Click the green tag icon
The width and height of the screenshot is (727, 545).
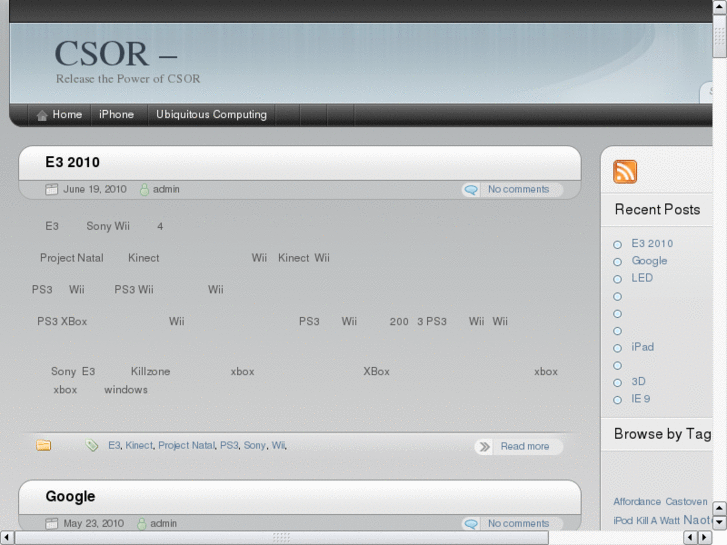(x=92, y=445)
